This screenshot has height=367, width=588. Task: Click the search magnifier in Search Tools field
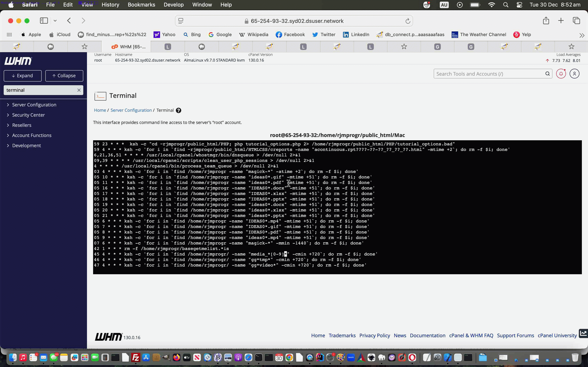coord(547,74)
